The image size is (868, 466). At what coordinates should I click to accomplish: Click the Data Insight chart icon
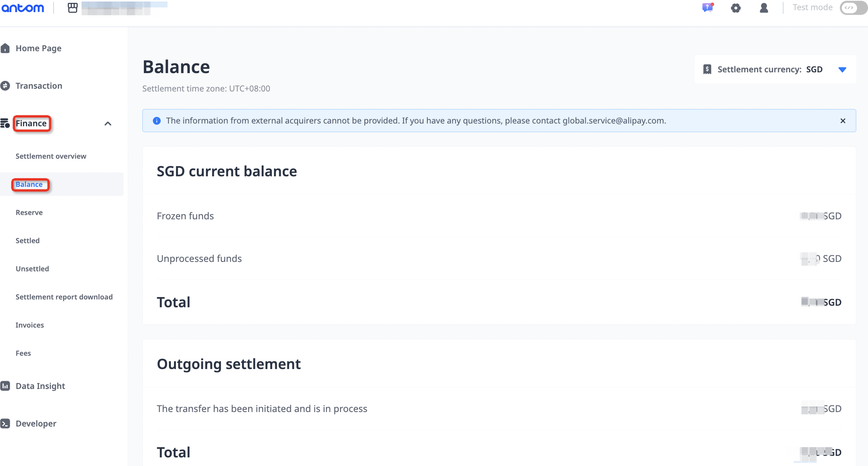pyautogui.click(x=5, y=386)
